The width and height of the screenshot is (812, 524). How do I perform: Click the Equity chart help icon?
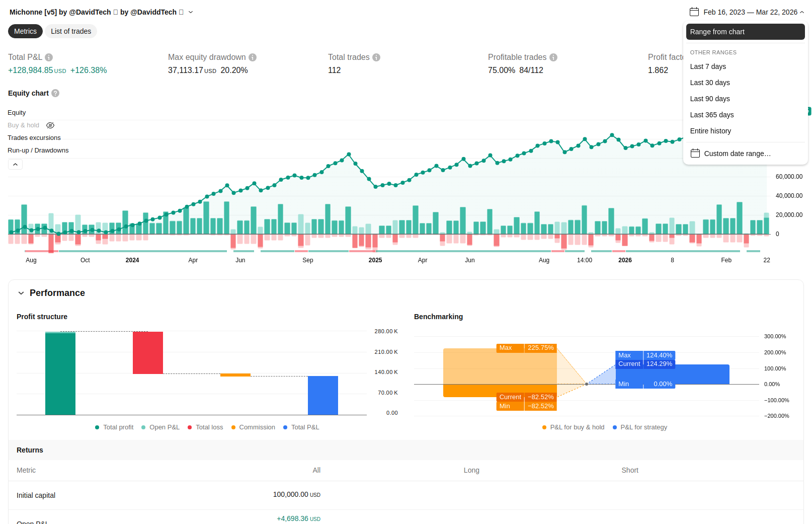(55, 93)
